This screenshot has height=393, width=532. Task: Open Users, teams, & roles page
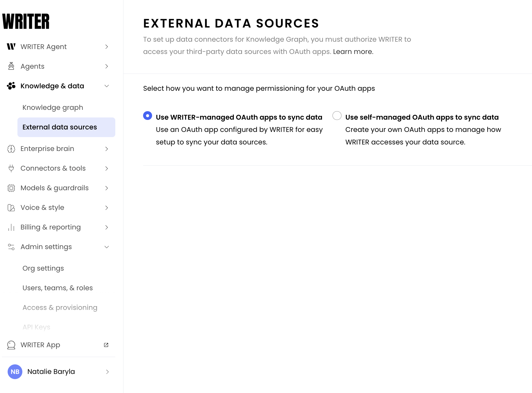click(58, 288)
